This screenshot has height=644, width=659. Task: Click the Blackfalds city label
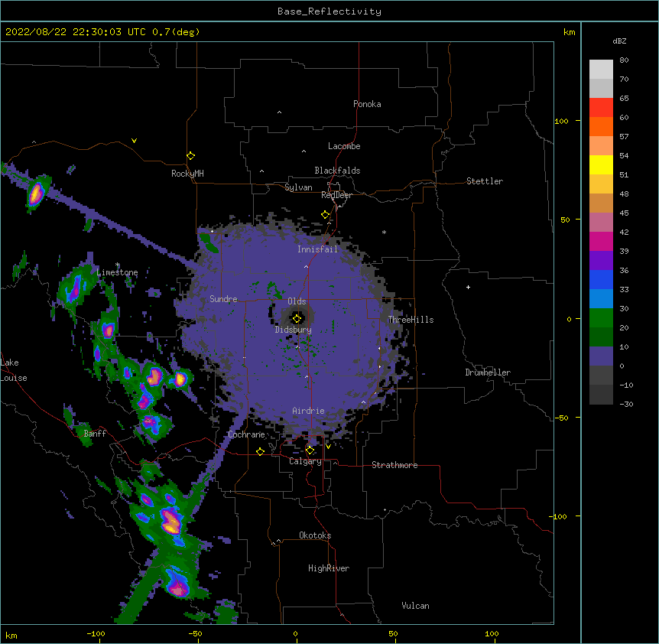tap(337, 171)
